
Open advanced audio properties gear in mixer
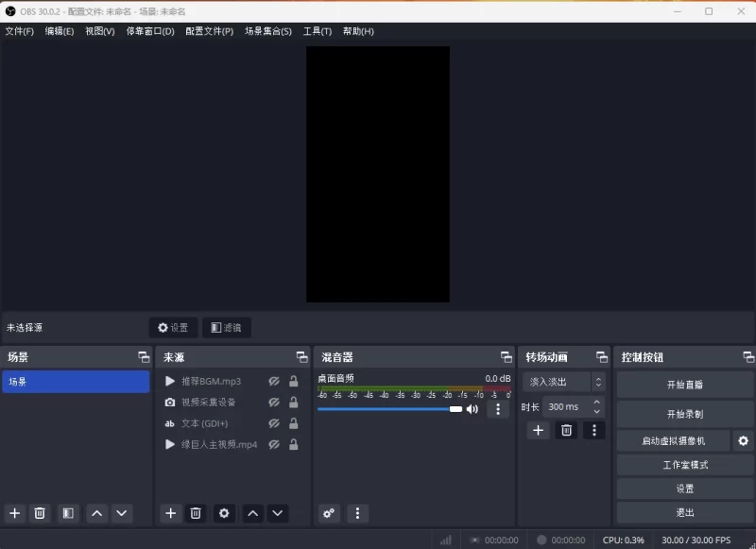click(329, 513)
